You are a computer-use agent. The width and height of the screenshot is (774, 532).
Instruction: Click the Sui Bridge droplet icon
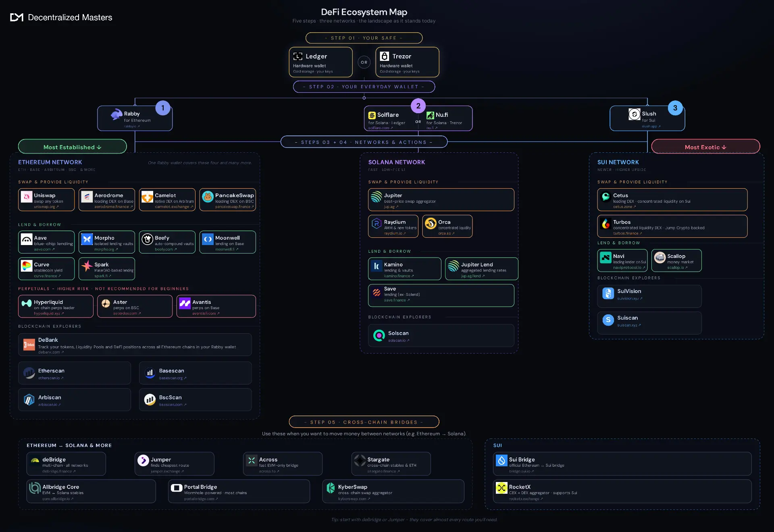pos(501,460)
